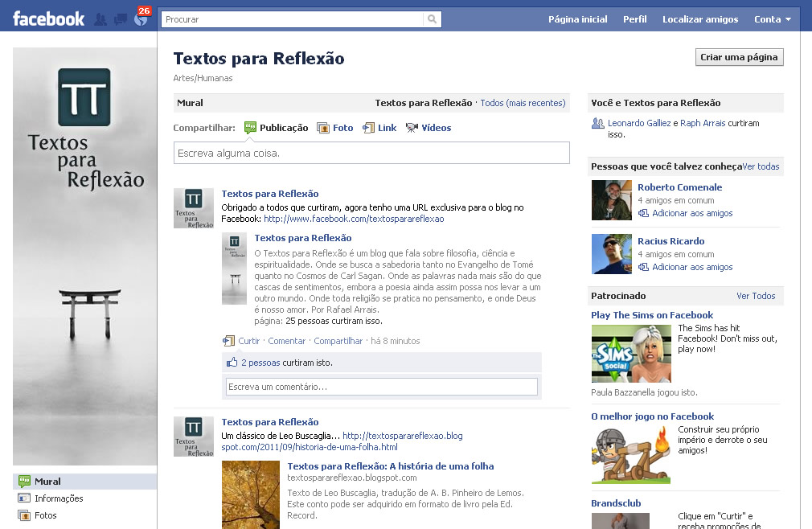Open textosparareflexao.blogspot.com historia-de-uma-folha URL

coord(342,441)
